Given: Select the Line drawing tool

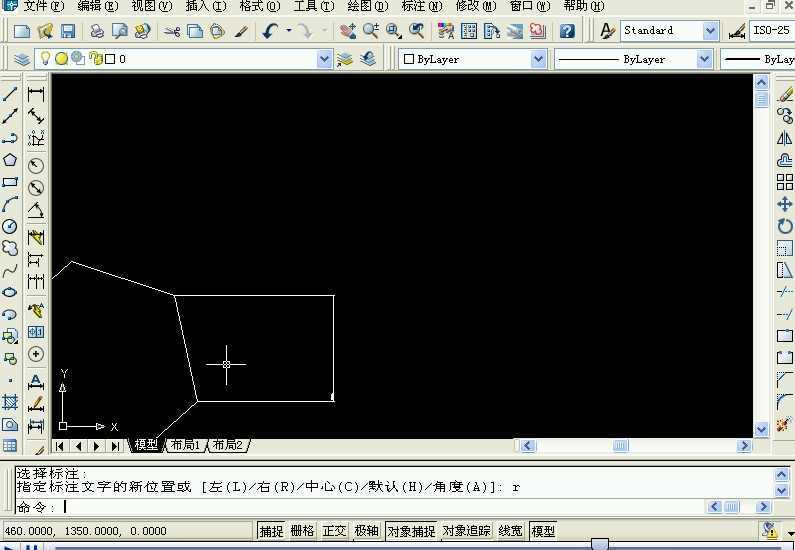Looking at the screenshot, I should pyautogui.click(x=10, y=93).
